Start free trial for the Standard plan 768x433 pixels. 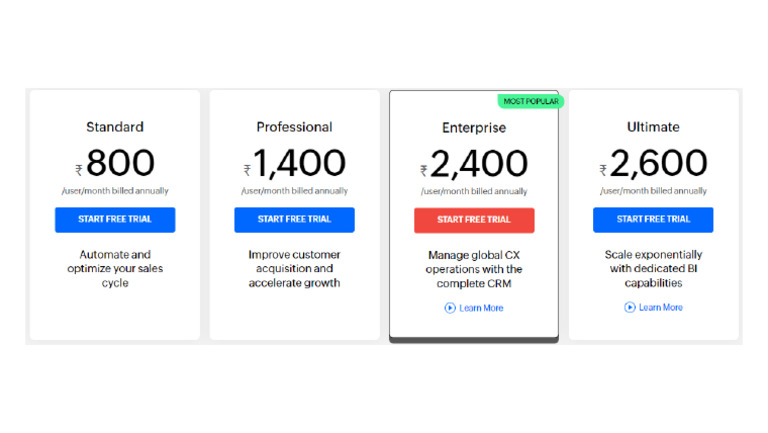coord(115,220)
